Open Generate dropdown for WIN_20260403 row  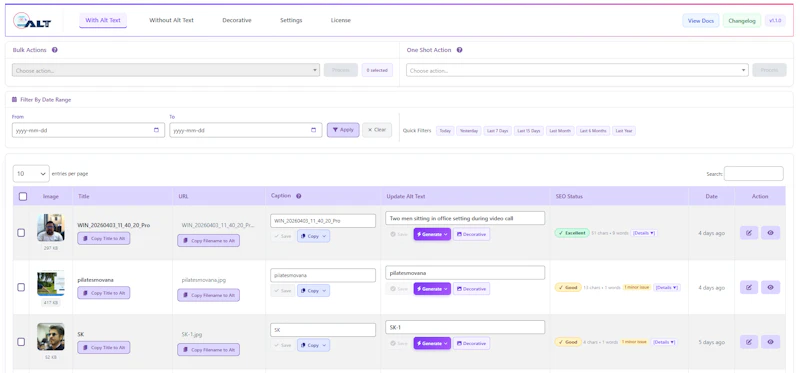click(432, 234)
